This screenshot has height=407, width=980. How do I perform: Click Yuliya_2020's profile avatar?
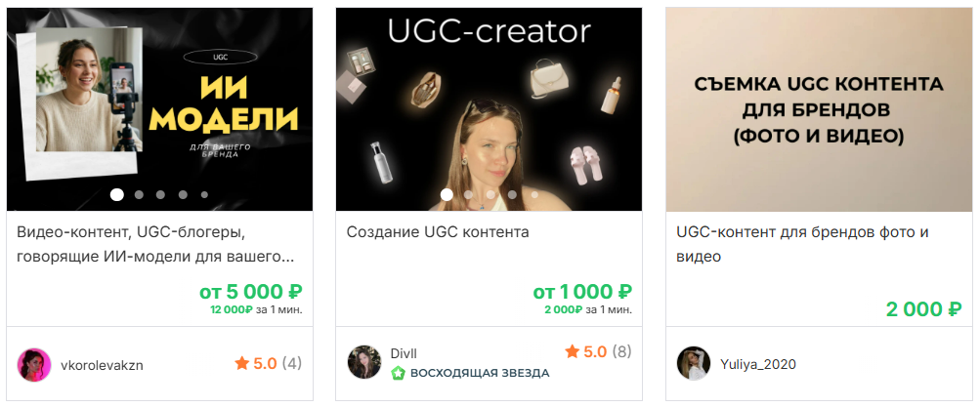(694, 363)
